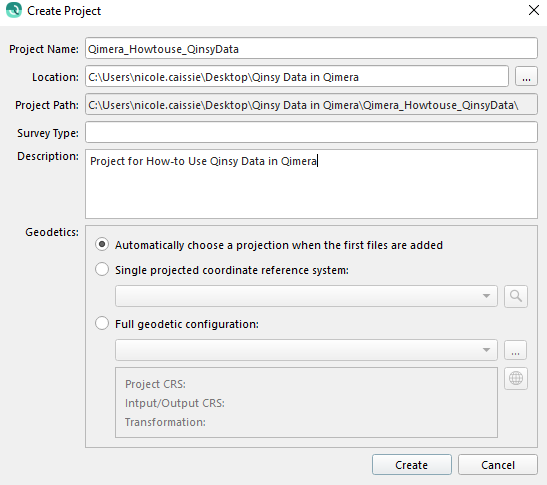Click the Cancel button
The image size is (547, 485).
498,465
